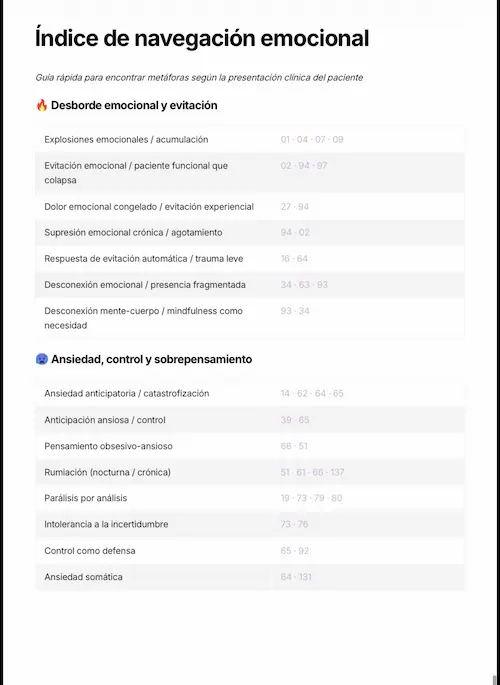The image size is (500, 685).
Task: Click the title 'Índice de navegación emocional'
Action: click(202, 38)
